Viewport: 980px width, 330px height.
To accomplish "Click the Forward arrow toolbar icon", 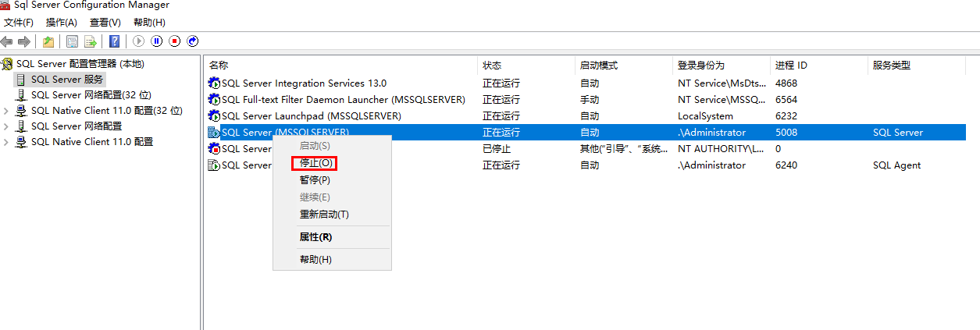I will click(x=24, y=41).
